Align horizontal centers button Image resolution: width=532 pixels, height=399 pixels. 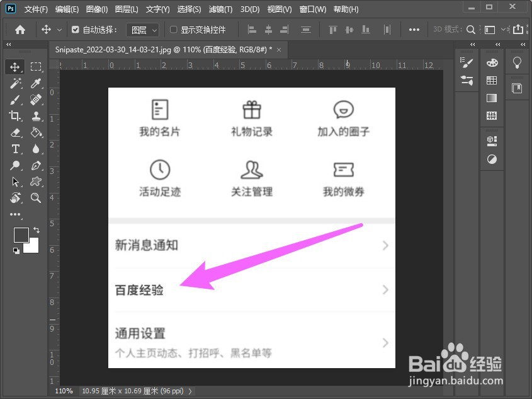[x=268, y=30]
